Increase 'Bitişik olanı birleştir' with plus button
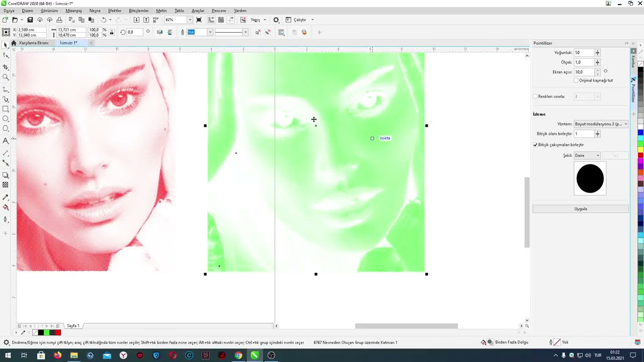 click(597, 134)
